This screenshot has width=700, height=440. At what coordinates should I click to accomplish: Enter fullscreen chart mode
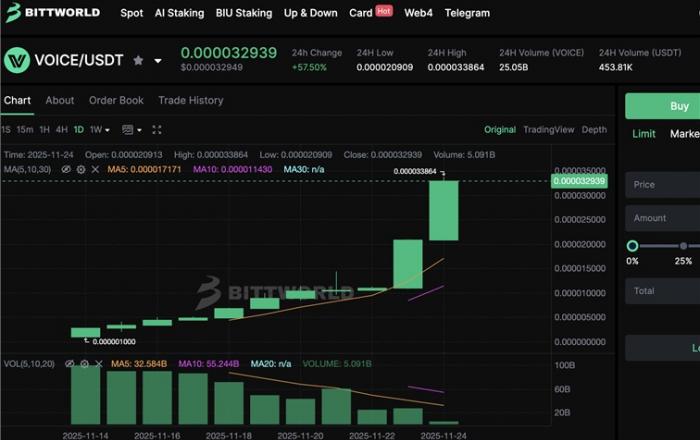pos(157,130)
